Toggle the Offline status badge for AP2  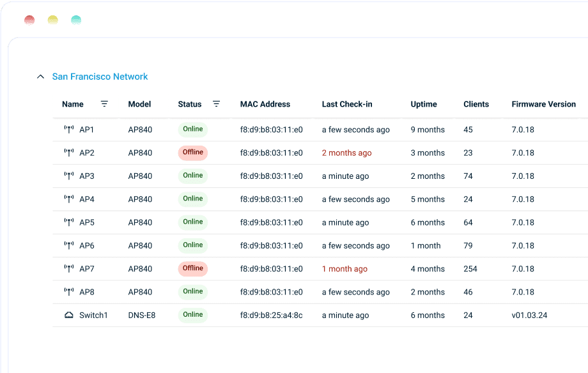click(x=192, y=152)
